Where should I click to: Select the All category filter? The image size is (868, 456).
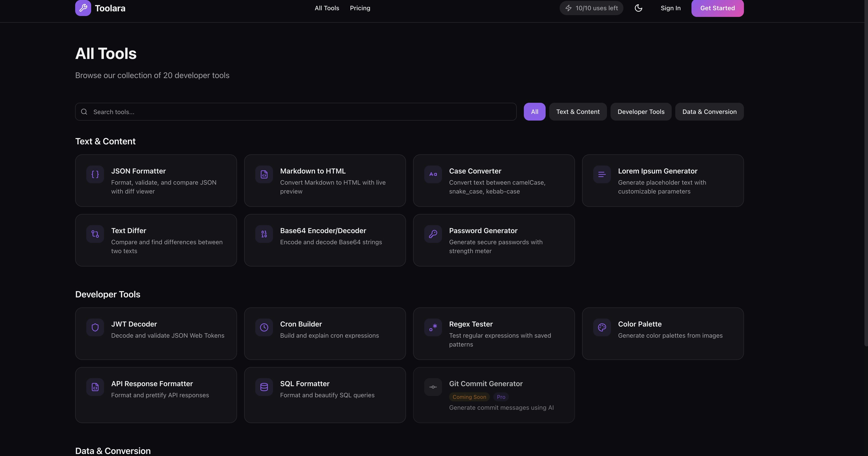click(x=534, y=112)
